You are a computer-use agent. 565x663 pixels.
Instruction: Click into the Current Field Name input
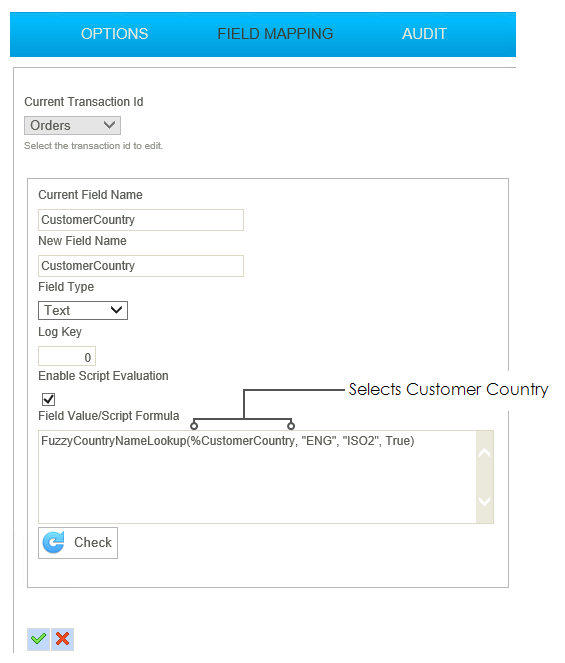pos(141,220)
